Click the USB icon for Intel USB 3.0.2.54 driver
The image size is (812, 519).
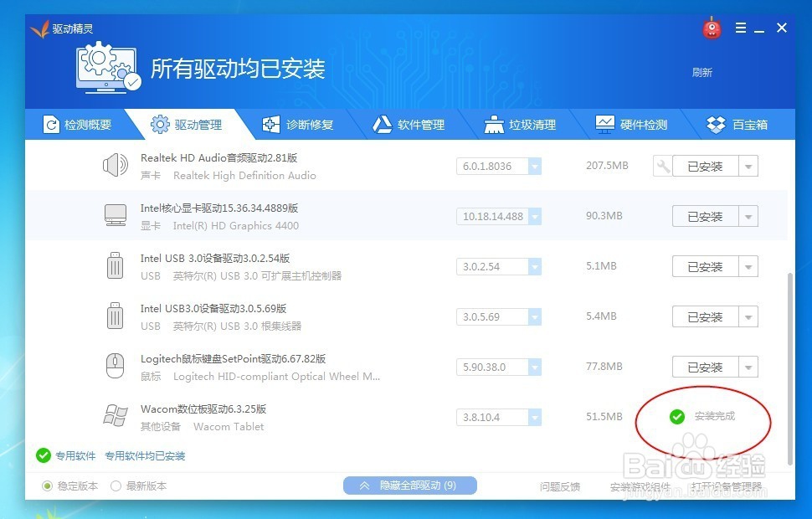coord(115,265)
